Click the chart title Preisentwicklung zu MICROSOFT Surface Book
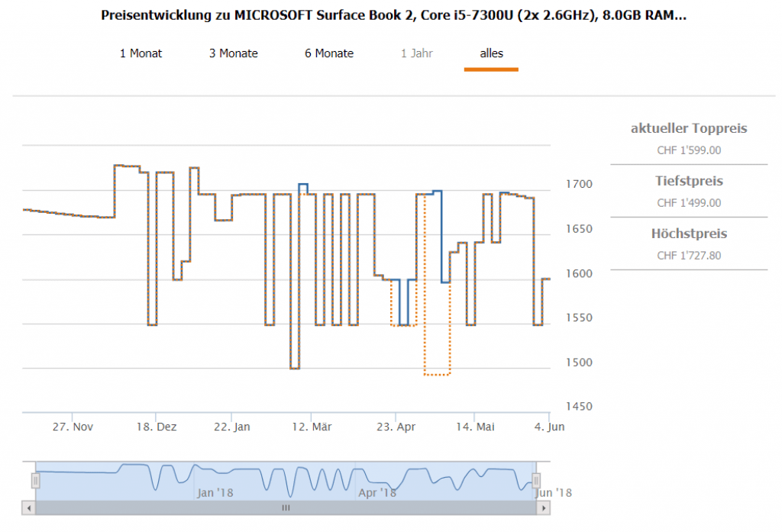Viewport: 782px width, 532px height. (393, 15)
